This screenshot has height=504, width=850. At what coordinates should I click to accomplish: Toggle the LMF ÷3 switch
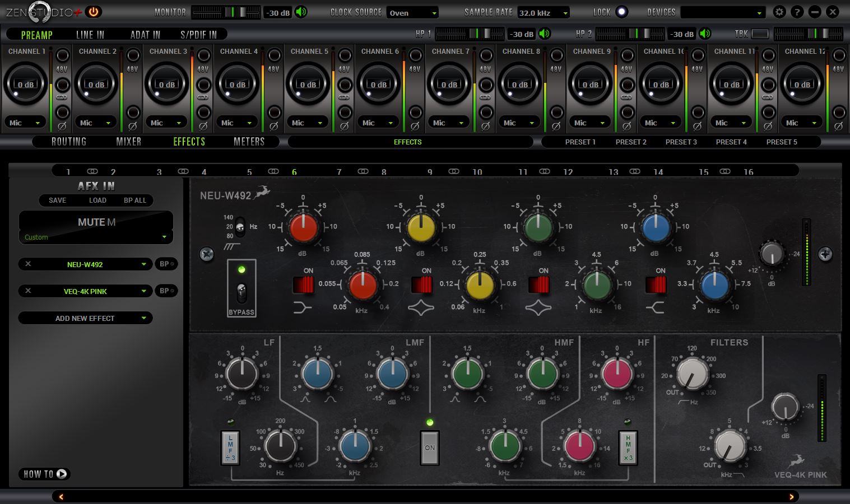click(x=230, y=447)
